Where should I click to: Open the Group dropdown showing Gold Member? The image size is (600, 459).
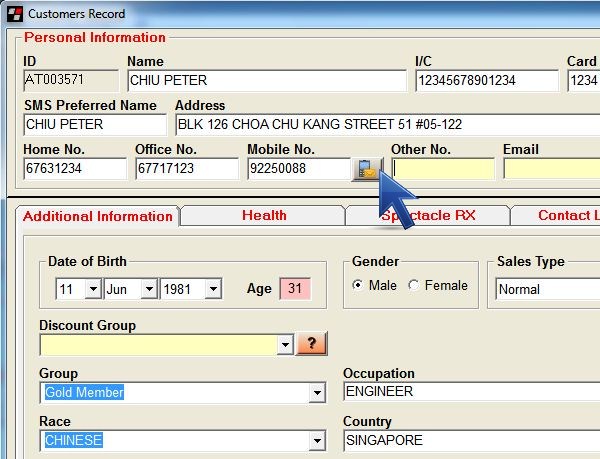pyautogui.click(x=317, y=392)
